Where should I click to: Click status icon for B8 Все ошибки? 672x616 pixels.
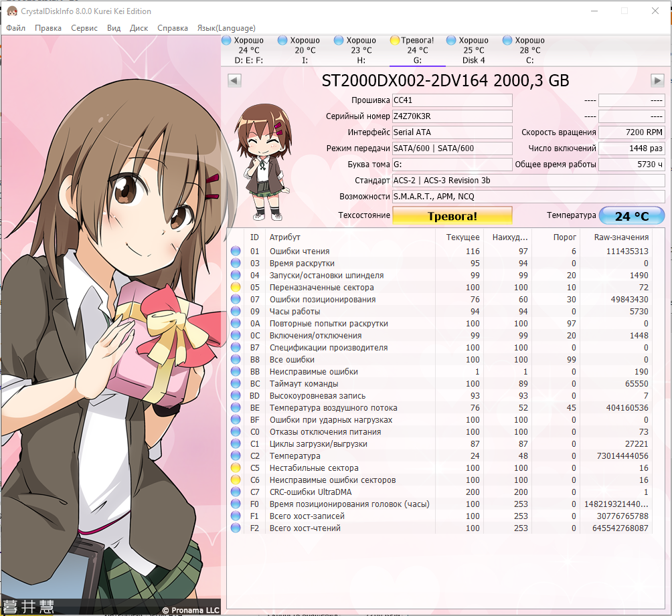236,359
